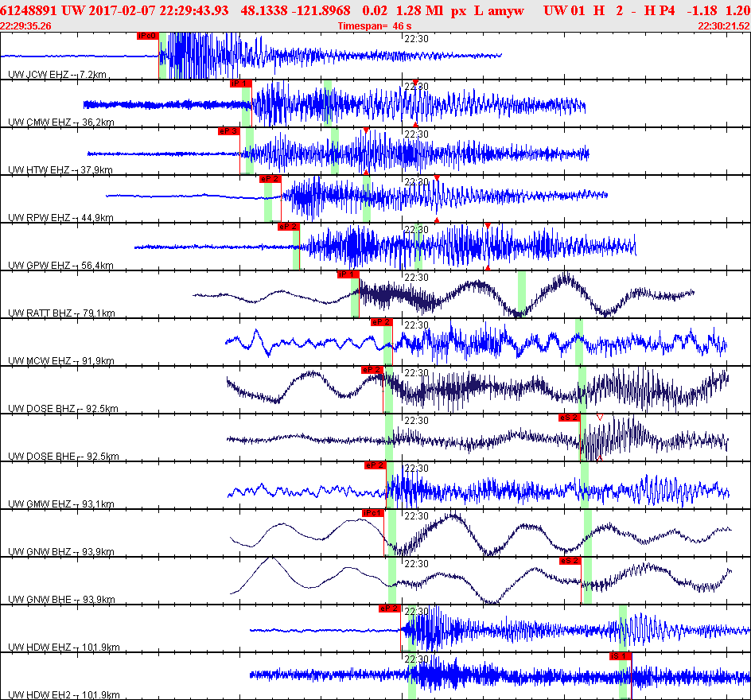This screenshot has height=700, width=751.
Task: Select eS 2 pick flag on DOSE BHE trace
Action: 570,418
